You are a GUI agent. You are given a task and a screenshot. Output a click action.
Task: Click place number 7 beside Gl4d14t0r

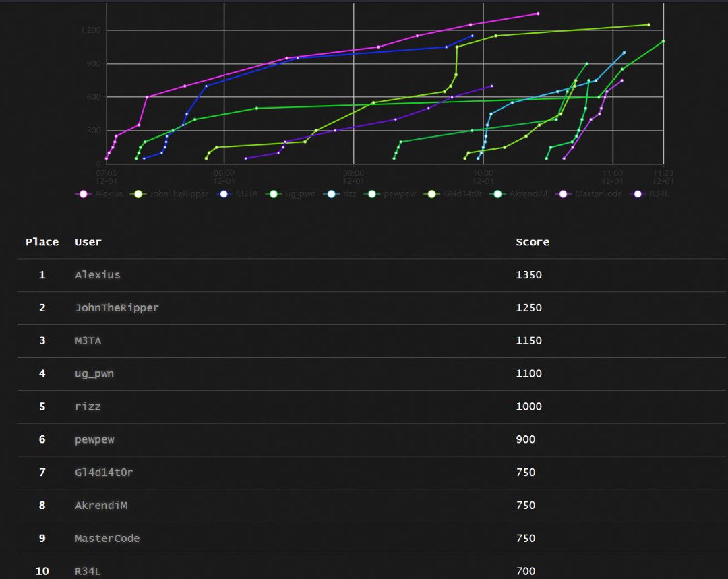click(x=42, y=473)
